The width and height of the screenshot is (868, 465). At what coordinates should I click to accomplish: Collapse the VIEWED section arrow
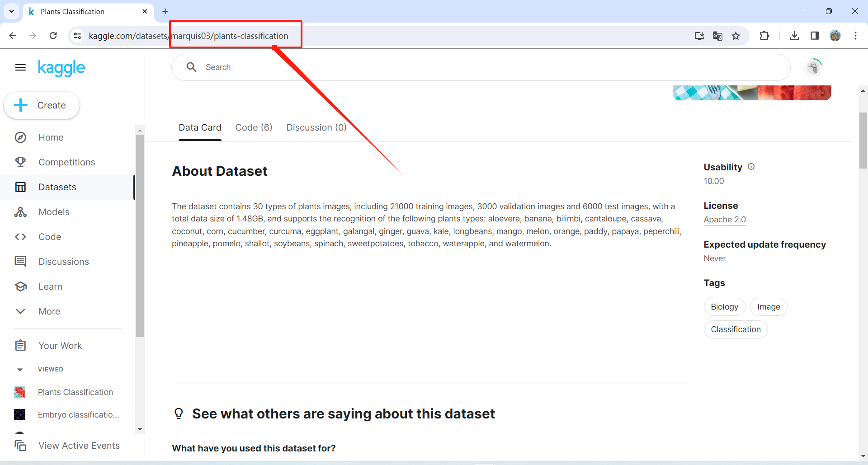pos(20,370)
